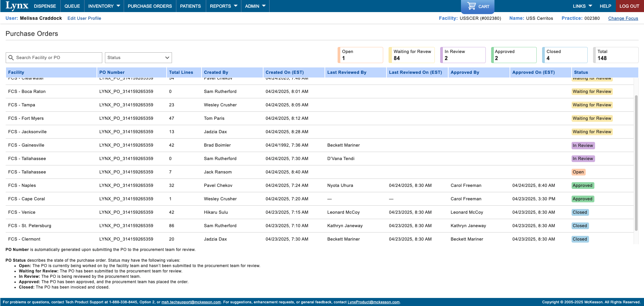
Task: Click Approved badge in the Naples row
Action: (x=583, y=186)
